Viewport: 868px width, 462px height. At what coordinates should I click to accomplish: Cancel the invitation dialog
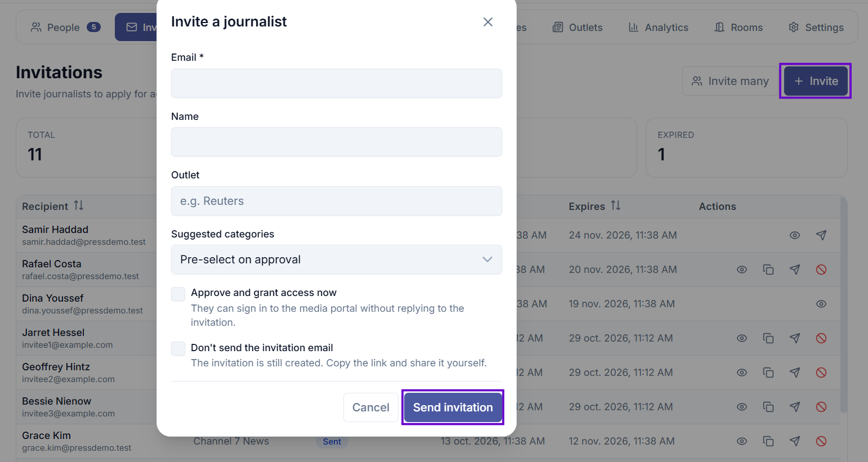click(370, 407)
